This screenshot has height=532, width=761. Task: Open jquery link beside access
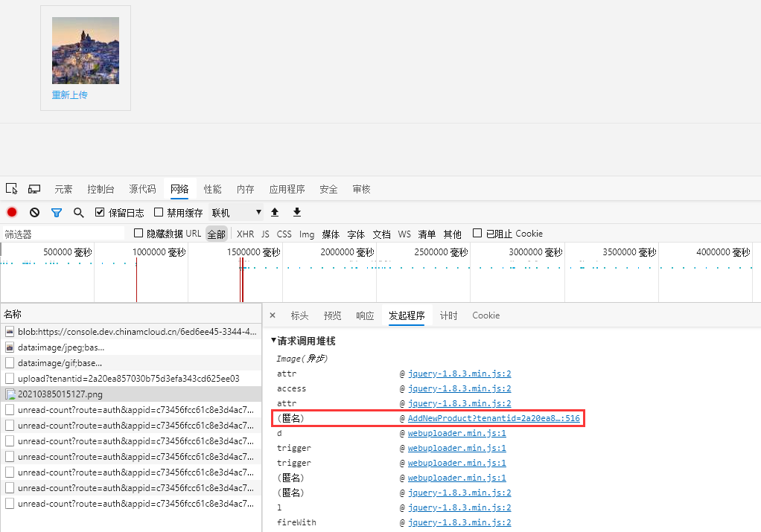tap(459, 388)
